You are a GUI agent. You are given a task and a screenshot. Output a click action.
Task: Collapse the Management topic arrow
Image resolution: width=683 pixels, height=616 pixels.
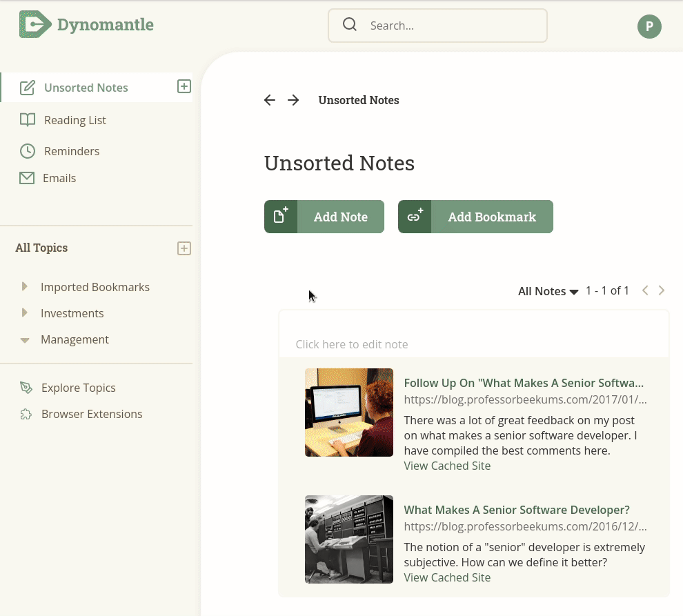(x=25, y=340)
